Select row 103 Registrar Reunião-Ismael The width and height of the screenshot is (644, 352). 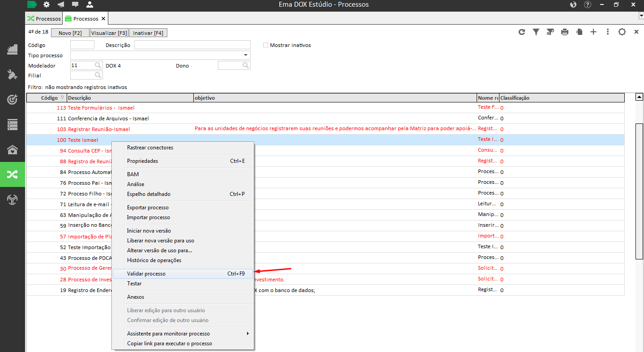[x=325, y=129]
